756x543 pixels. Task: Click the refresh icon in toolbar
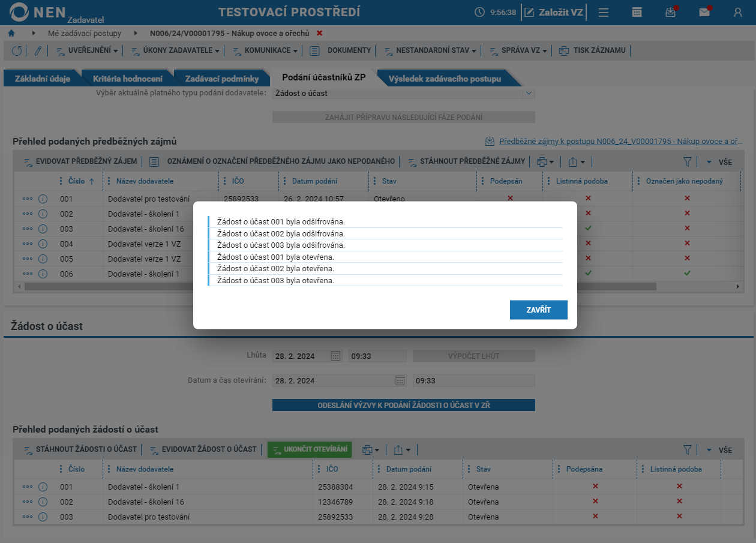coord(17,51)
